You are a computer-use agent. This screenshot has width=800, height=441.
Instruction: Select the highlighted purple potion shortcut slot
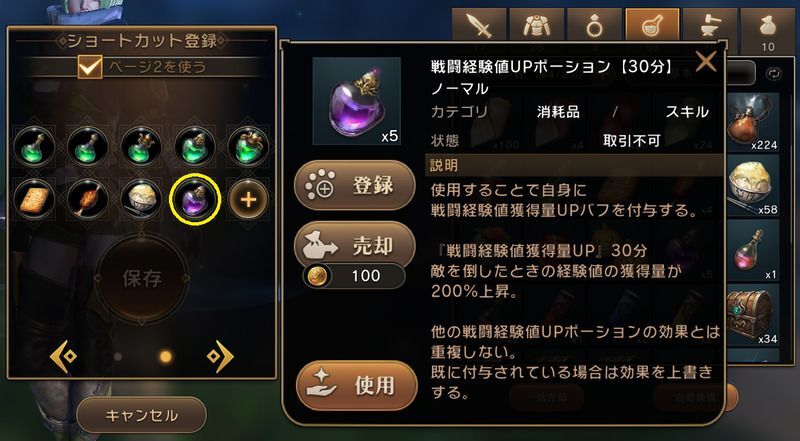tap(194, 200)
